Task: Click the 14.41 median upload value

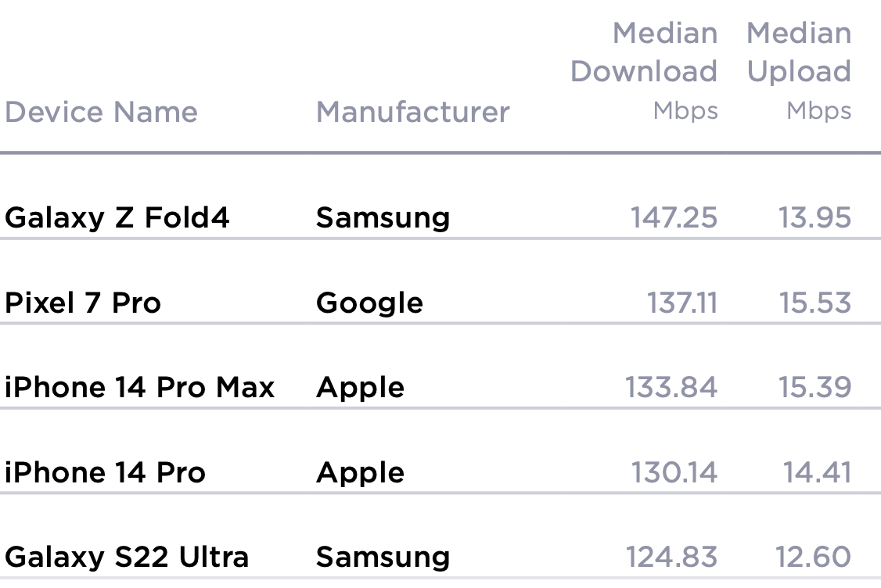Action: 817,472
